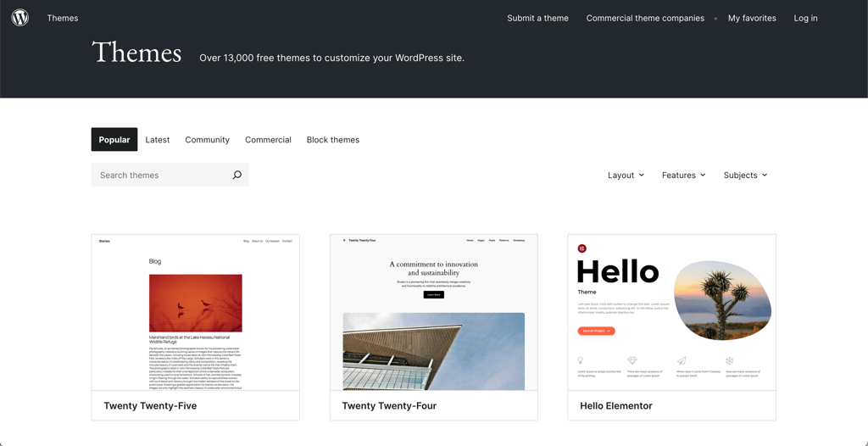
Task: Click the Hello Elementor theme title
Action: (x=616, y=406)
